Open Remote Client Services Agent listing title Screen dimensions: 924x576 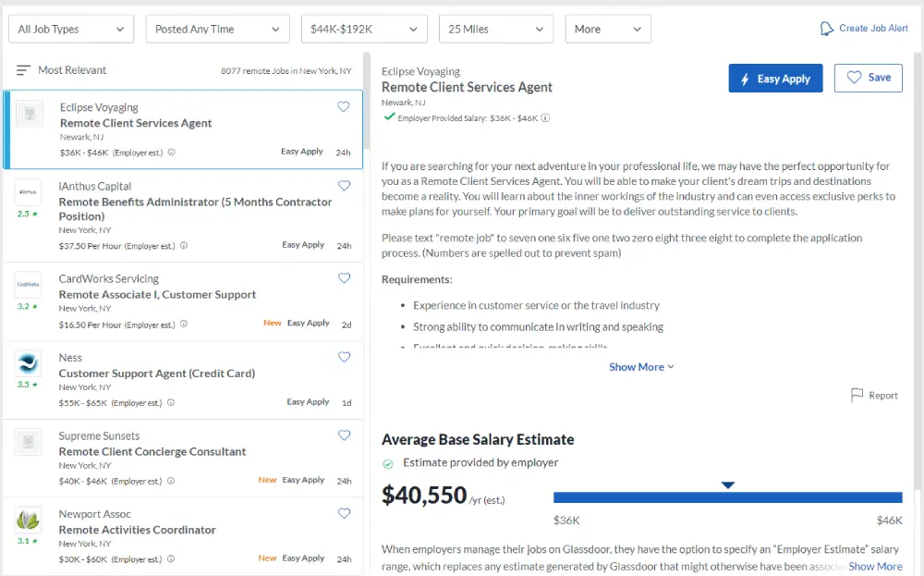[x=136, y=123]
